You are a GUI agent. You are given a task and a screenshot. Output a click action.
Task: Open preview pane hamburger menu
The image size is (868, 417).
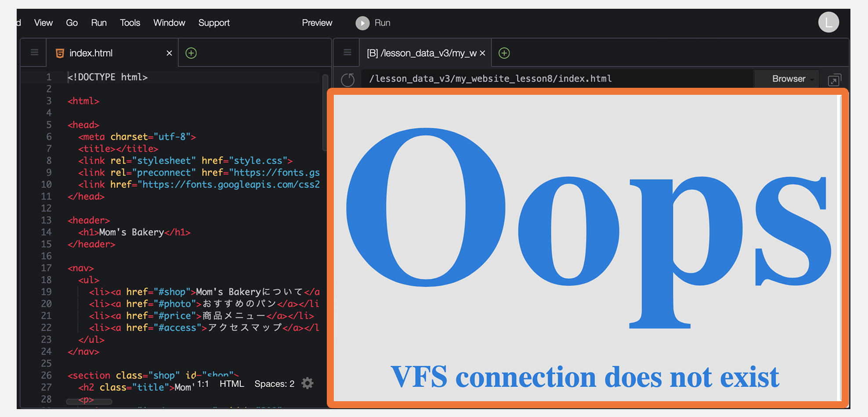(347, 53)
